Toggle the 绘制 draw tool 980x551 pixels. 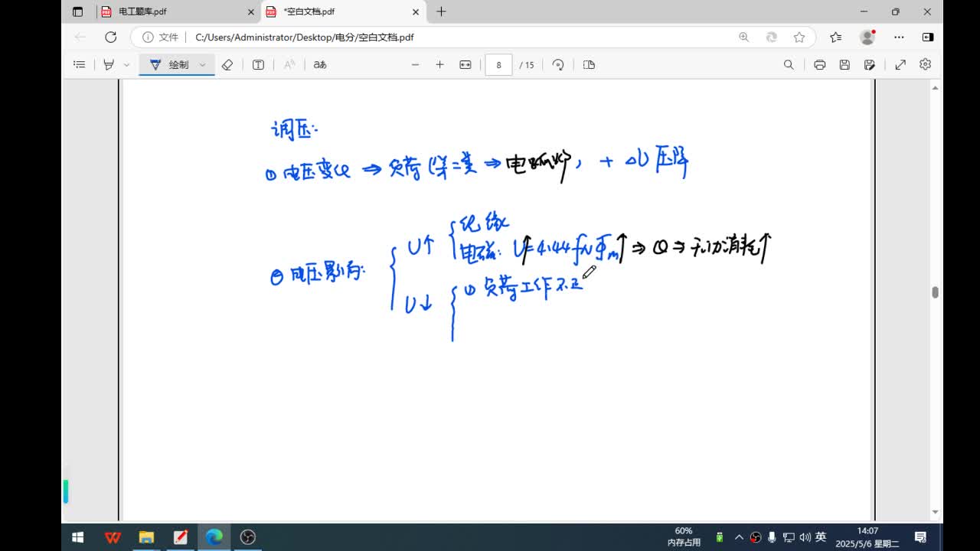[169, 64]
